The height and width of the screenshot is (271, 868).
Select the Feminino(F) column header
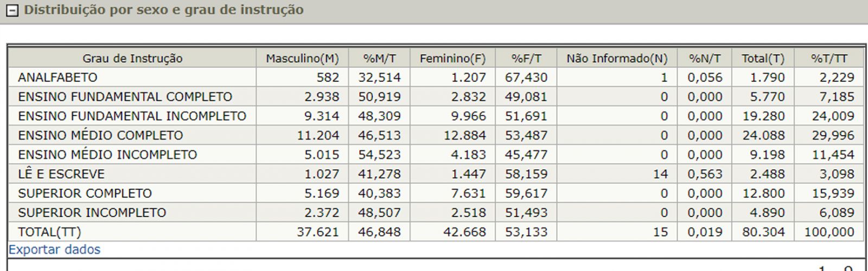[x=452, y=59]
